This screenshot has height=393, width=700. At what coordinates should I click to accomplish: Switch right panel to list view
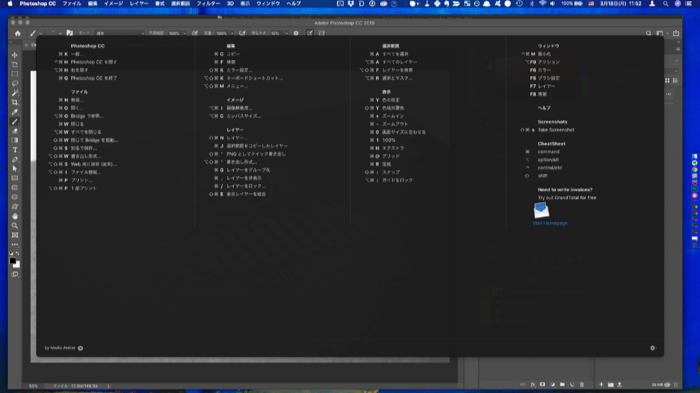[675, 80]
